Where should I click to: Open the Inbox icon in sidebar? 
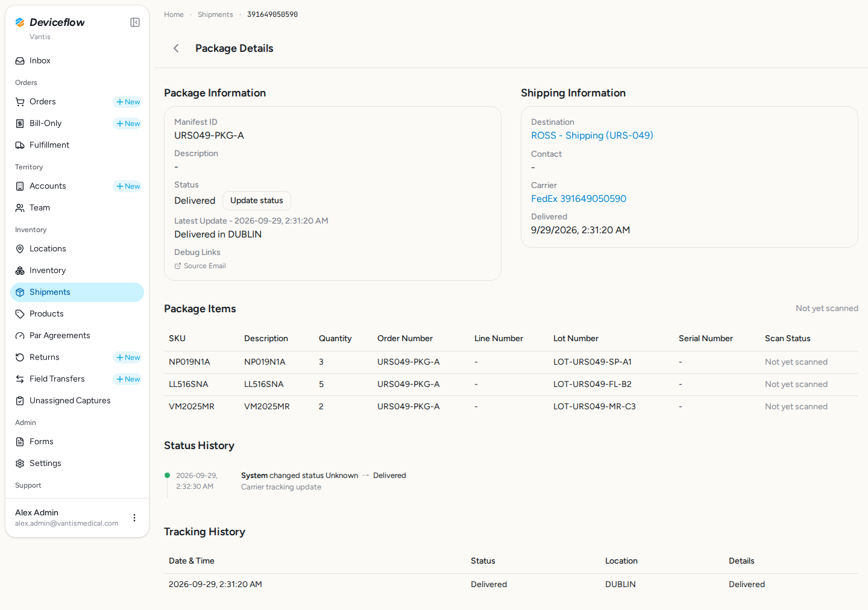pyautogui.click(x=20, y=61)
